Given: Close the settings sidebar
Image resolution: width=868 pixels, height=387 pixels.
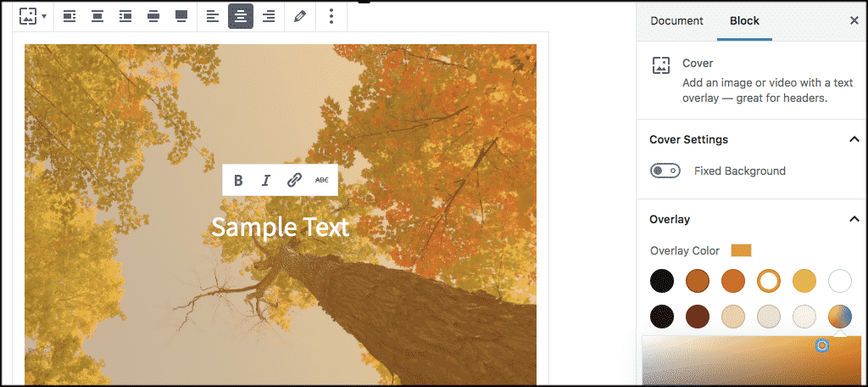Looking at the screenshot, I should [854, 20].
